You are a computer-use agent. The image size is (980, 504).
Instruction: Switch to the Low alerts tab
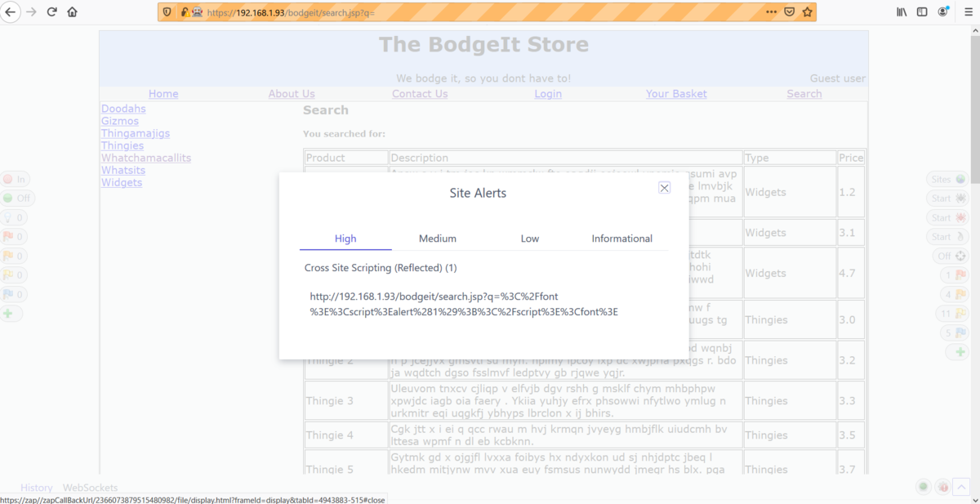click(530, 239)
